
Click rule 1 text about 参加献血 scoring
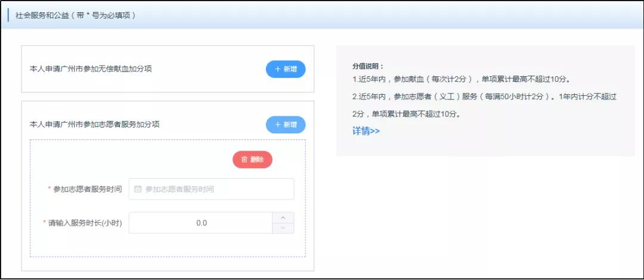[x=461, y=79]
